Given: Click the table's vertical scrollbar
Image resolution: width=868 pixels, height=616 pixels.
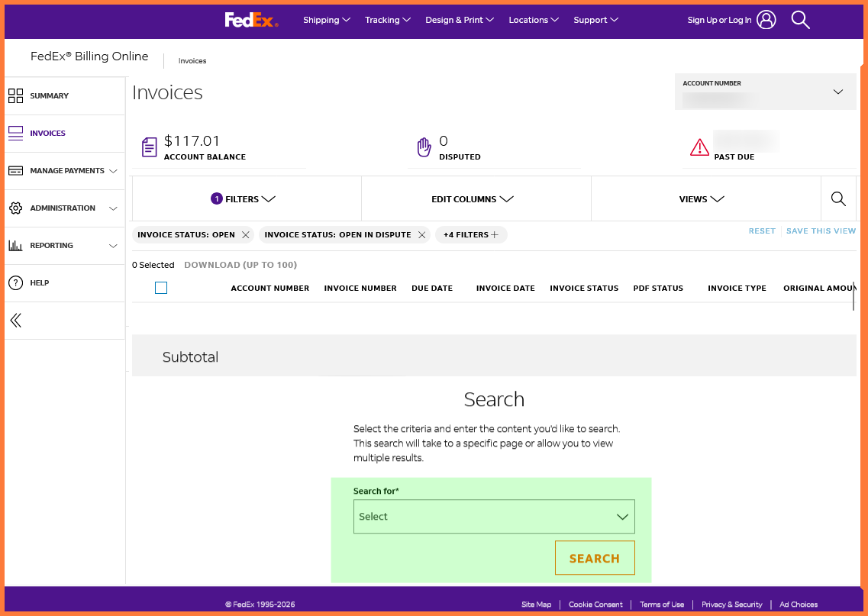Looking at the screenshot, I should click(853, 295).
